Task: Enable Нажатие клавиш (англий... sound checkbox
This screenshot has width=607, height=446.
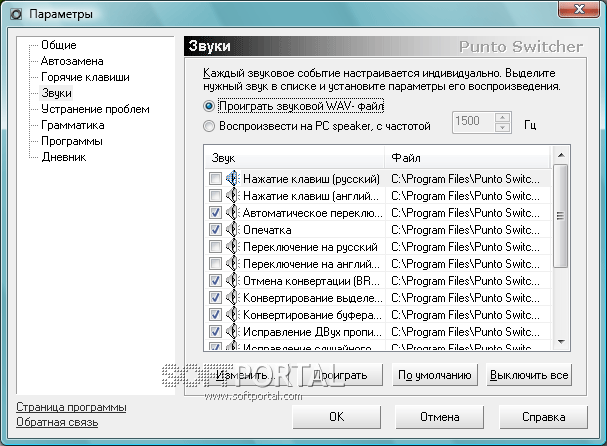Action: click(x=215, y=196)
